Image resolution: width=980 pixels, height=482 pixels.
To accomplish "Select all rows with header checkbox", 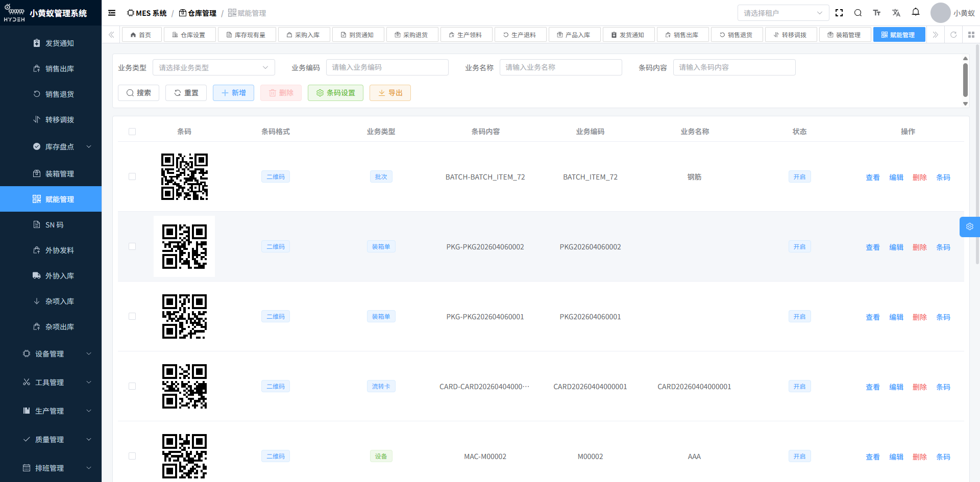I will tap(132, 132).
